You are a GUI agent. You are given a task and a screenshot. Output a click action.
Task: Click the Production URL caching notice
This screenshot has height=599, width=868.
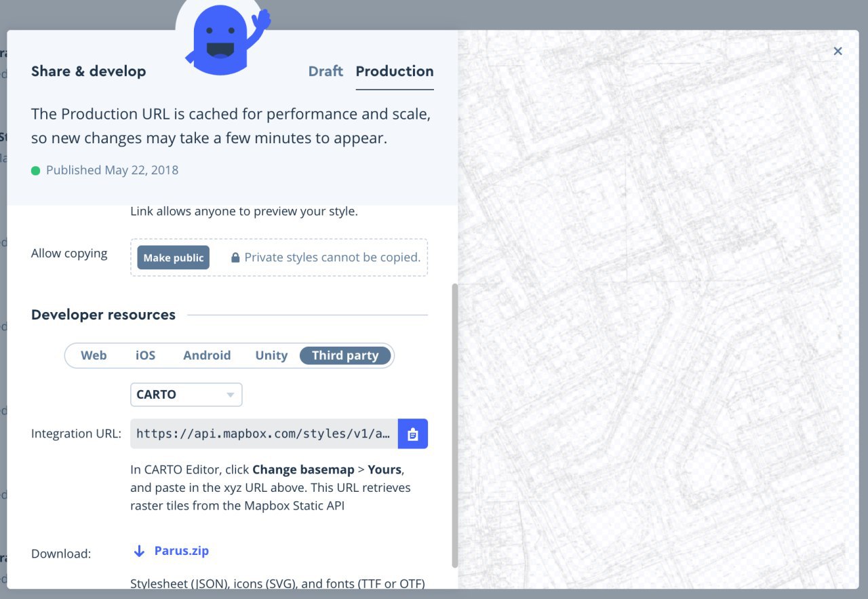(231, 126)
